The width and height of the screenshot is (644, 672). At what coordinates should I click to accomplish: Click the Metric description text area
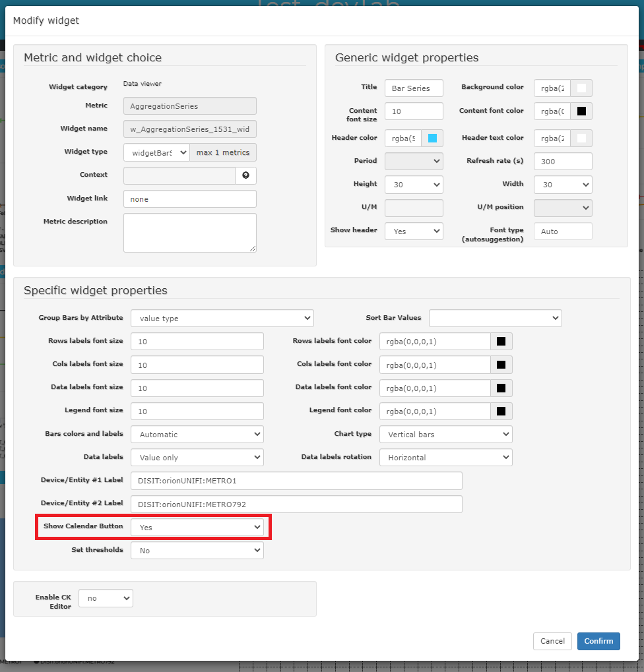point(189,232)
